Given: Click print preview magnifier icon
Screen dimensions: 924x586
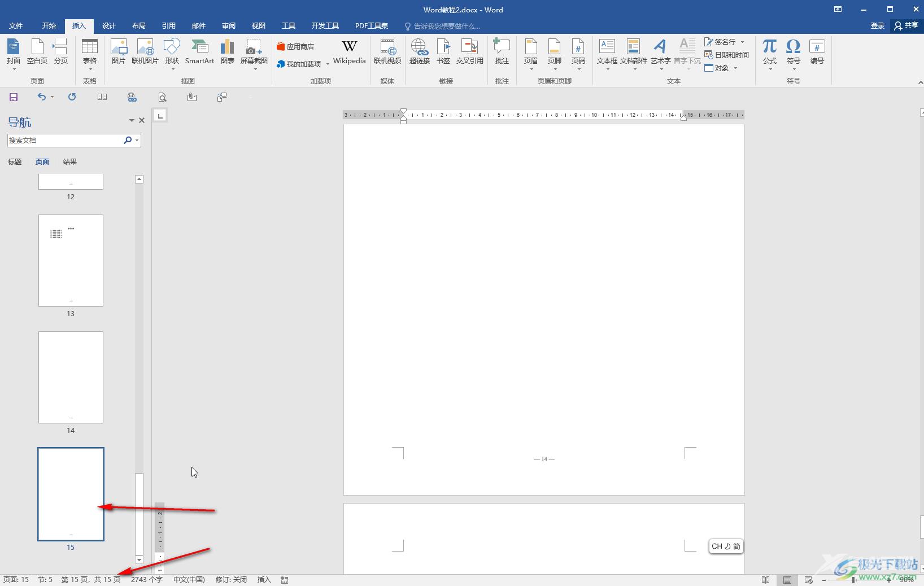Looking at the screenshot, I should point(162,97).
